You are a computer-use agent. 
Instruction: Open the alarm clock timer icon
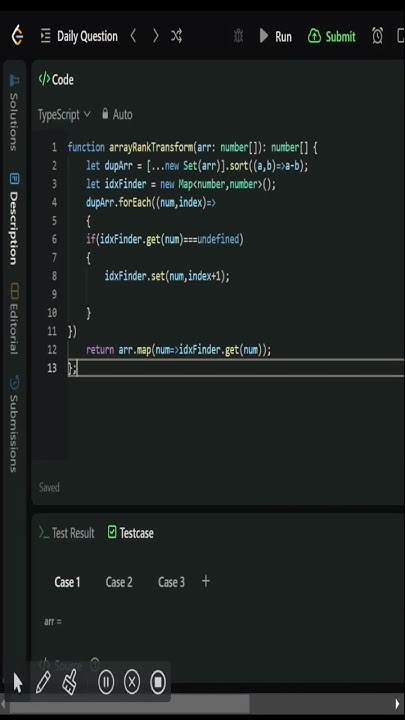coord(377,36)
